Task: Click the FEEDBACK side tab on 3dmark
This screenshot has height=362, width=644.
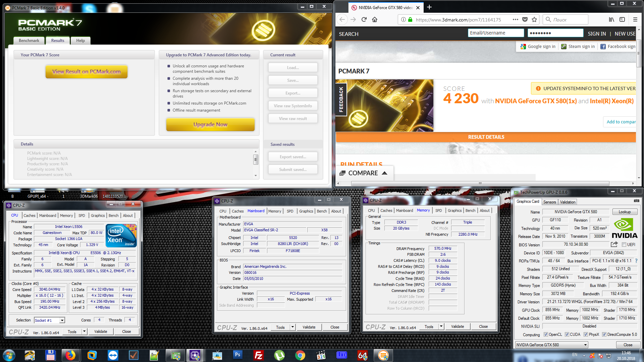Action: (341, 99)
